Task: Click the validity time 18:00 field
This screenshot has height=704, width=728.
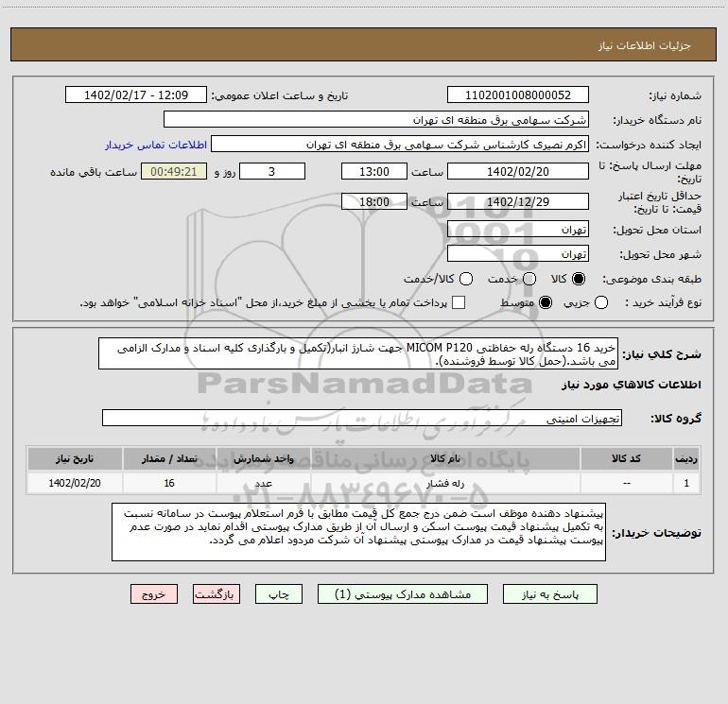Action: [x=374, y=201]
